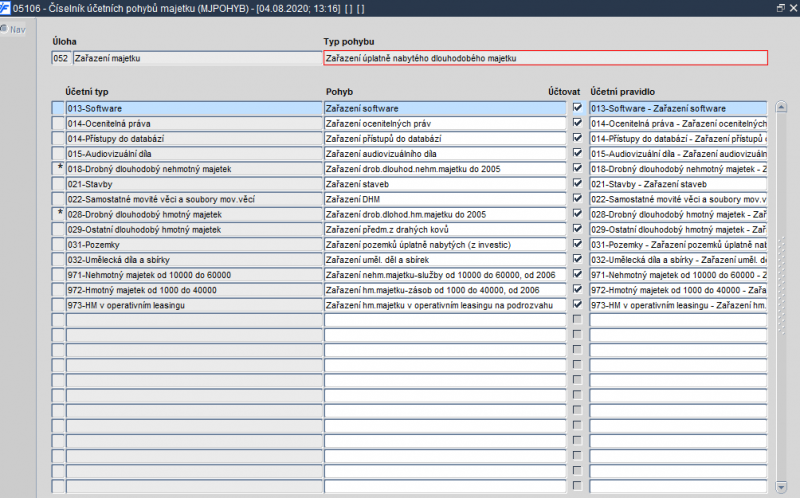This screenshot has width=800, height=498.
Task: Select Účetní typ 031-Pozemky field
Action: pos(194,244)
